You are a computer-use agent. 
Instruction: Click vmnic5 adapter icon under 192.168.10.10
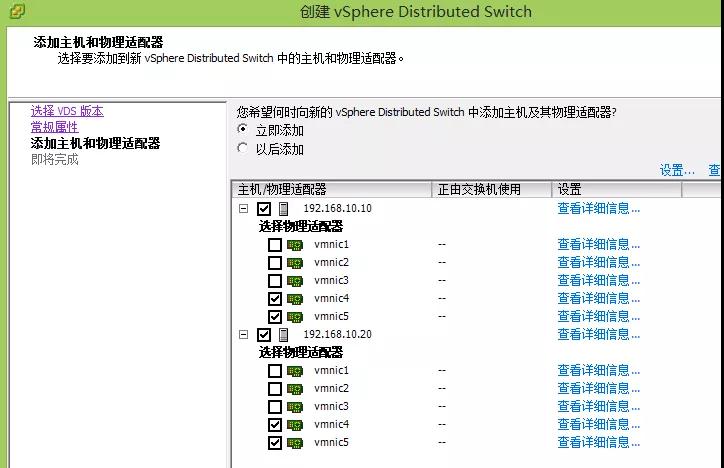295,317
